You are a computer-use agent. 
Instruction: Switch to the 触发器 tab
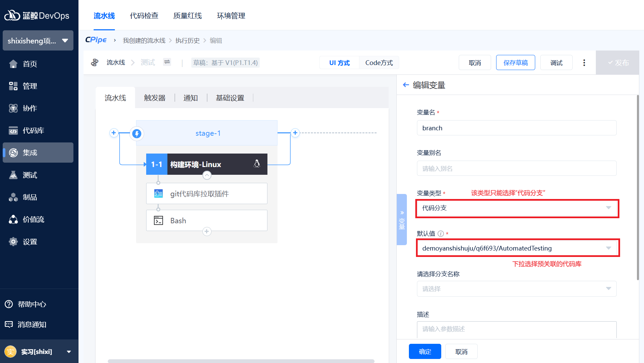(155, 98)
